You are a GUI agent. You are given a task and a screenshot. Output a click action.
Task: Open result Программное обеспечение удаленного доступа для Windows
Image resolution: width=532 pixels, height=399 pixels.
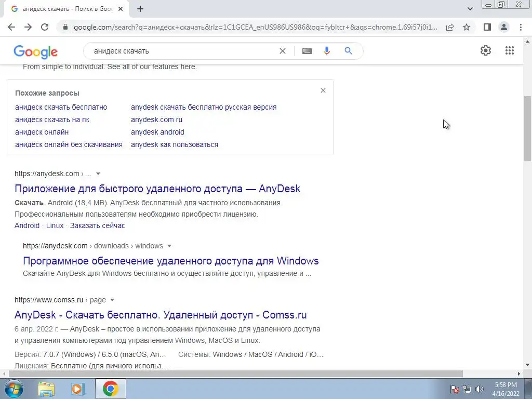pos(171,261)
